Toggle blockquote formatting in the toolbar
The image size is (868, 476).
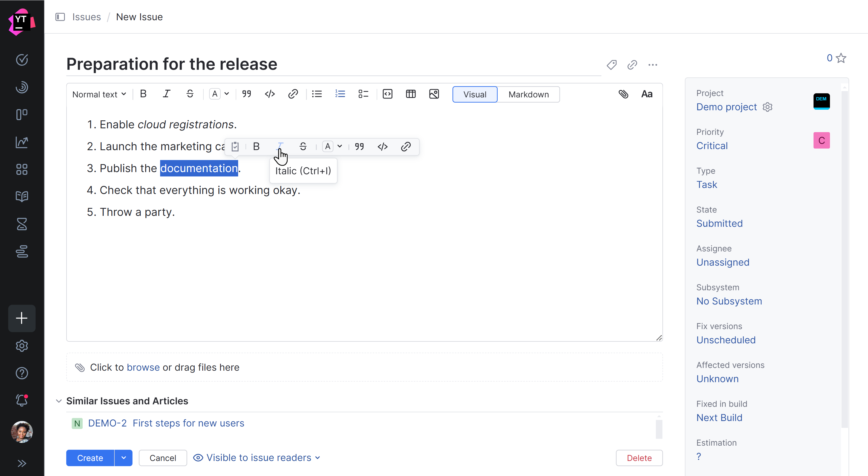pos(247,94)
